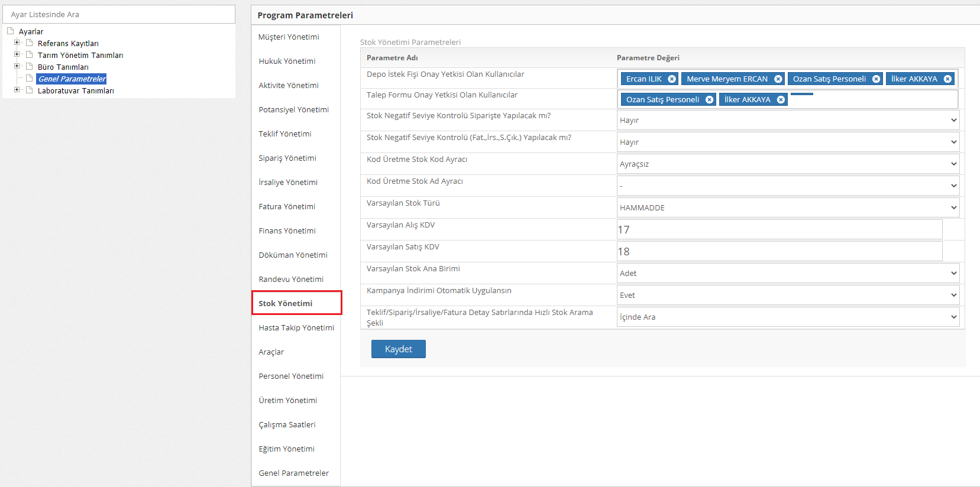Image resolution: width=980 pixels, height=487 pixels.
Task: Open Kod Üretme Stok Kod Ayracı dropdown
Action: [x=787, y=164]
